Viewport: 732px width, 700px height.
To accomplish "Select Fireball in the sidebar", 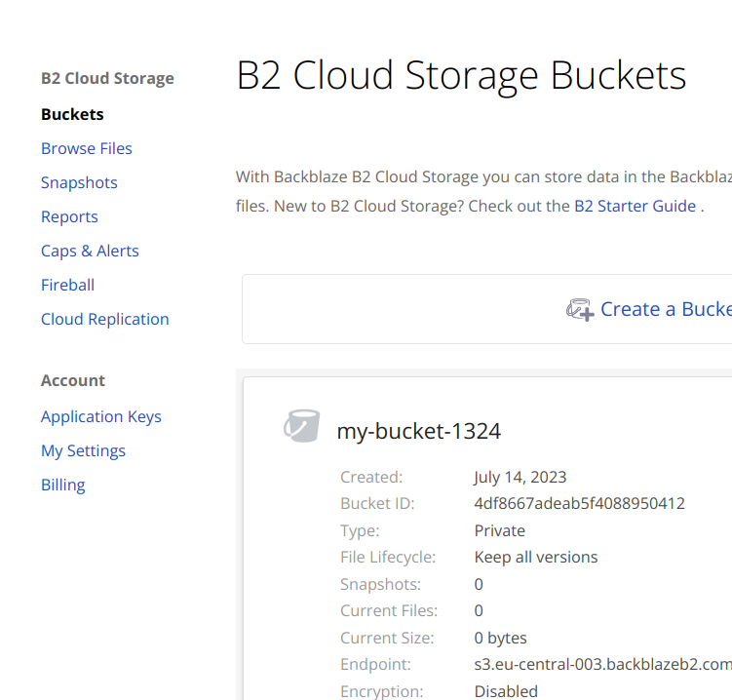I will pyautogui.click(x=67, y=285).
